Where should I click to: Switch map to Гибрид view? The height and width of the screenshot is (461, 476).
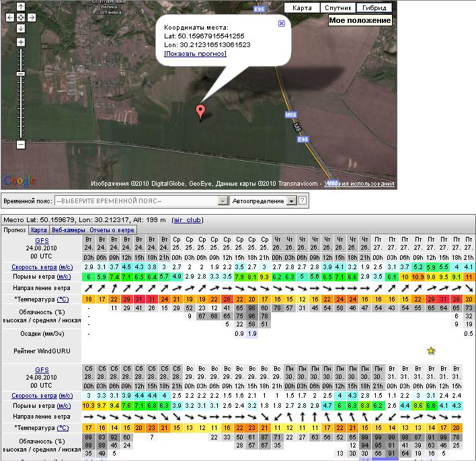pyautogui.click(x=374, y=8)
